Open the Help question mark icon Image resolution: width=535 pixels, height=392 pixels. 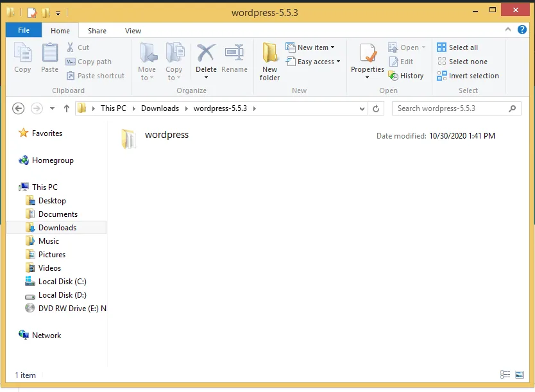click(522, 30)
